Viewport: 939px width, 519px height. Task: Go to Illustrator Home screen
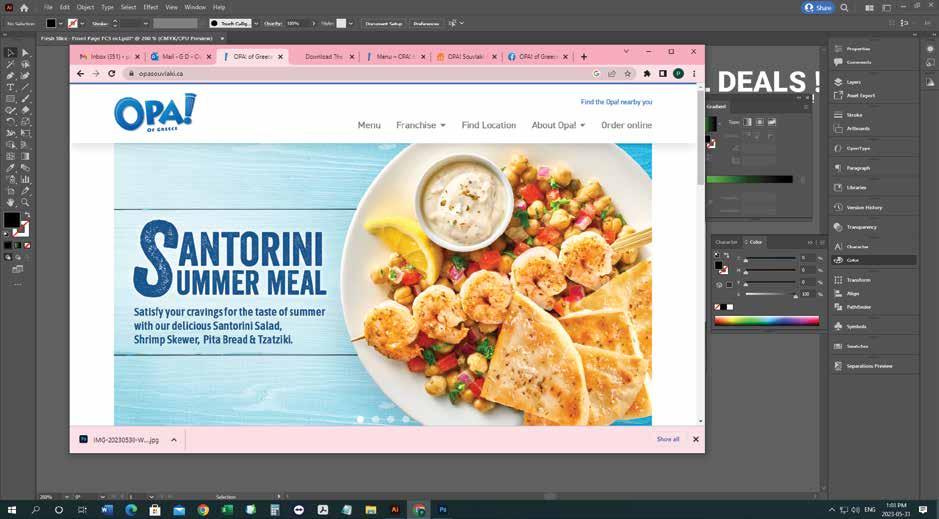click(24, 8)
